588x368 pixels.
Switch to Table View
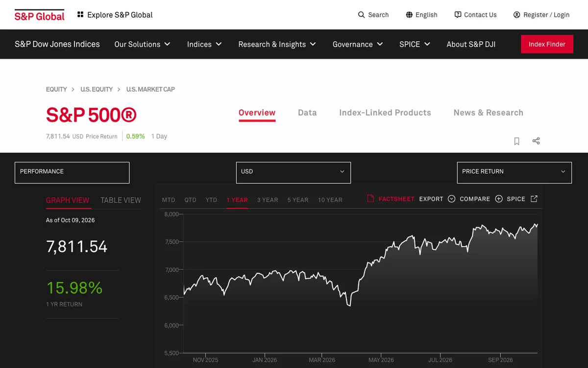(x=121, y=200)
